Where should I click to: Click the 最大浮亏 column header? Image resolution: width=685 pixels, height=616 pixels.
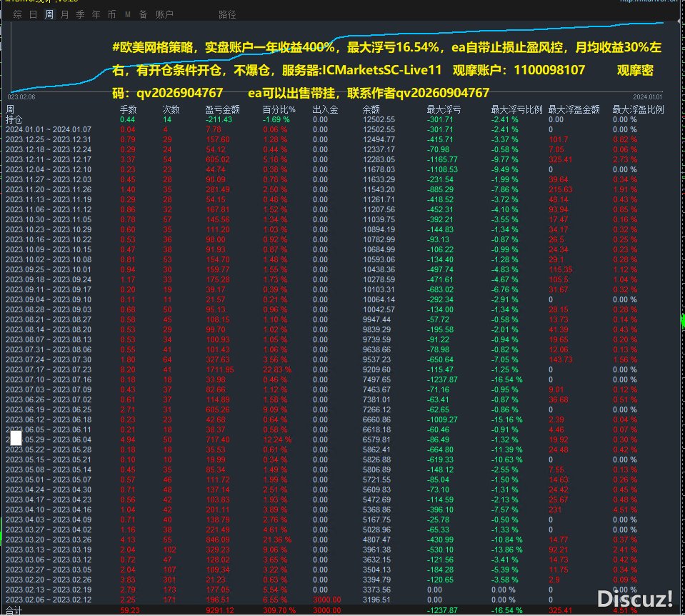click(x=444, y=110)
